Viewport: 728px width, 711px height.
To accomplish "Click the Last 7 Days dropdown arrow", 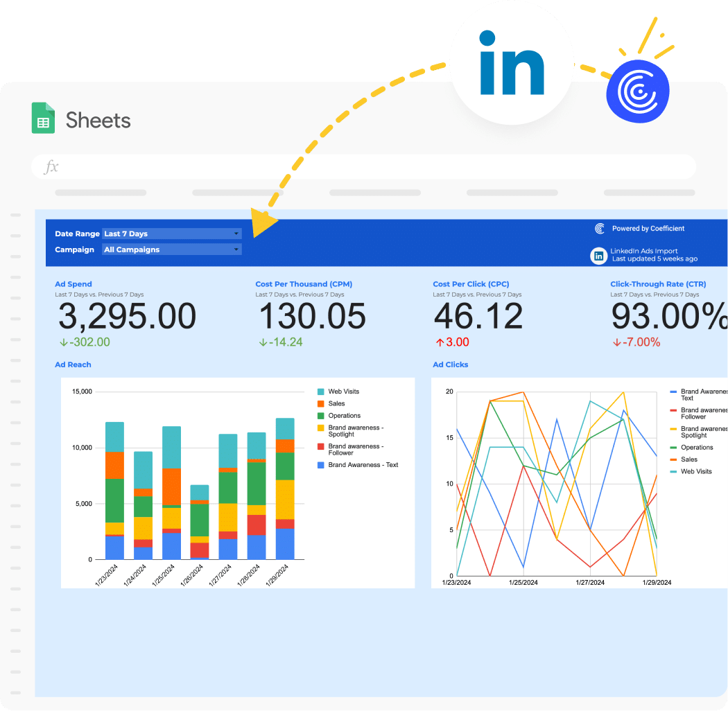I will [236, 234].
